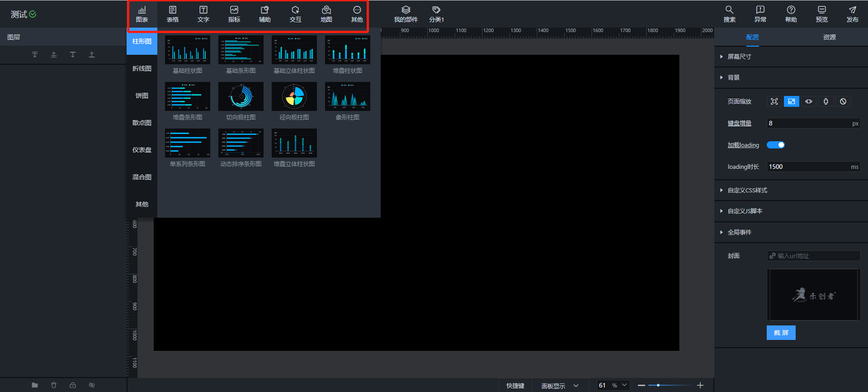Open the 面板显示 dropdown
Viewport: 868px width, 392px height.
(x=560, y=386)
